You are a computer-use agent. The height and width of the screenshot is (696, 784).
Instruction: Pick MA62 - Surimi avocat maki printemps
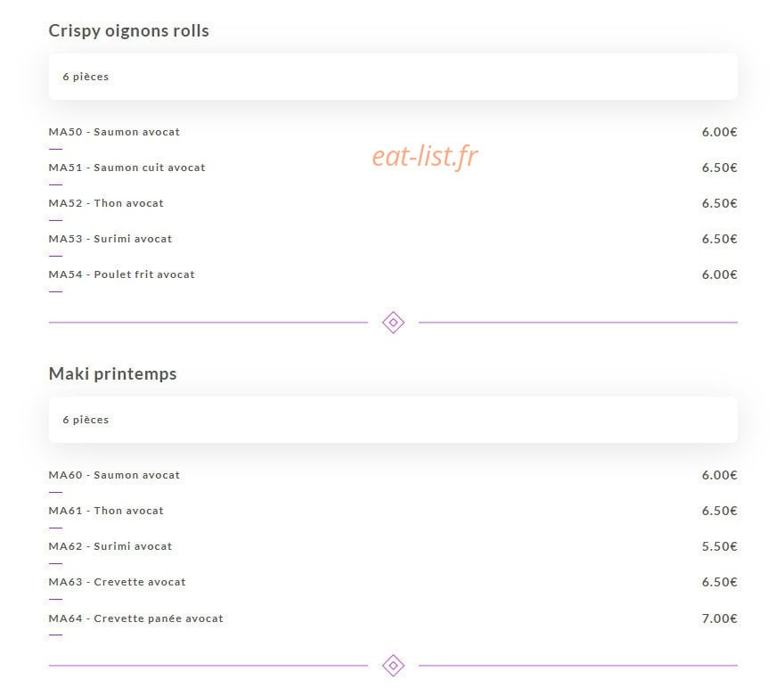pyautogui.click(x=110, y=546)
